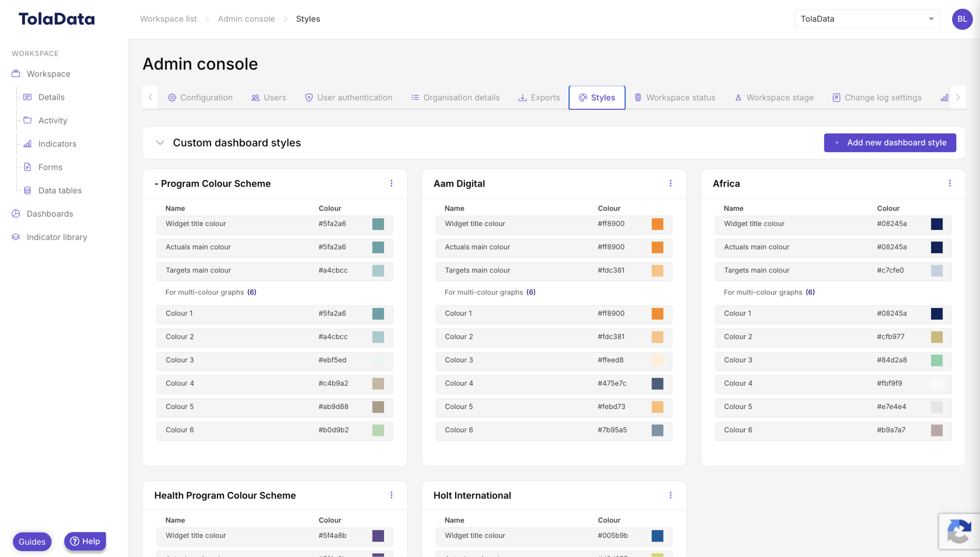The image size is (980, 557).
Task: Open the Guides button
Action: (32, 541)
